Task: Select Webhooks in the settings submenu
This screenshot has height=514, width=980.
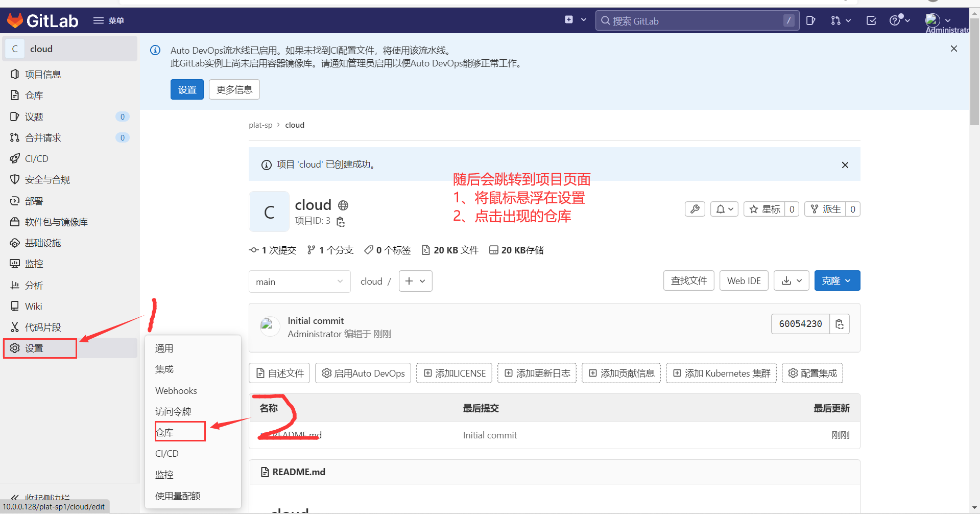Action: pyautogui.click(x=176, y=390)
